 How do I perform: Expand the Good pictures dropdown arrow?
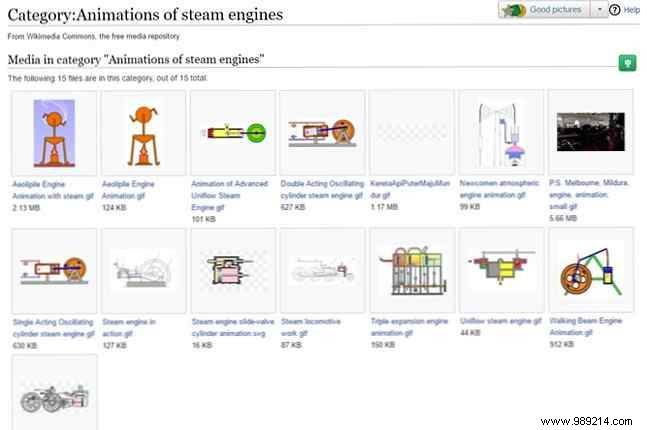point(601,10)
